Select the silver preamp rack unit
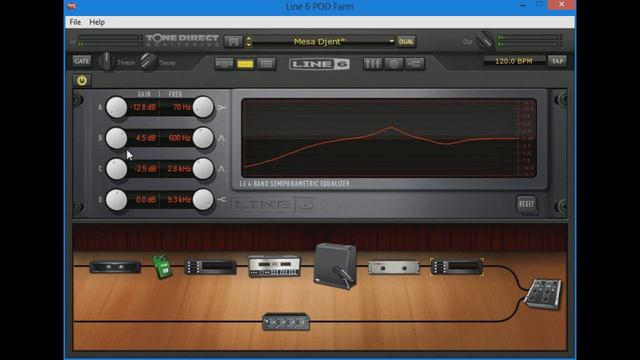The image size is (640, 360). coord(393,267)
